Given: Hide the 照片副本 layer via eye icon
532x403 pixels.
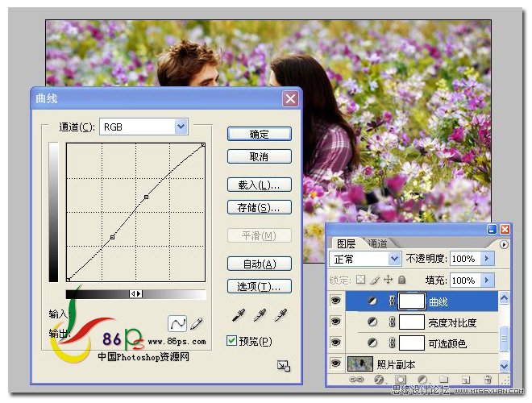Looking at the screenshot, I should click(x=335, y=364).
